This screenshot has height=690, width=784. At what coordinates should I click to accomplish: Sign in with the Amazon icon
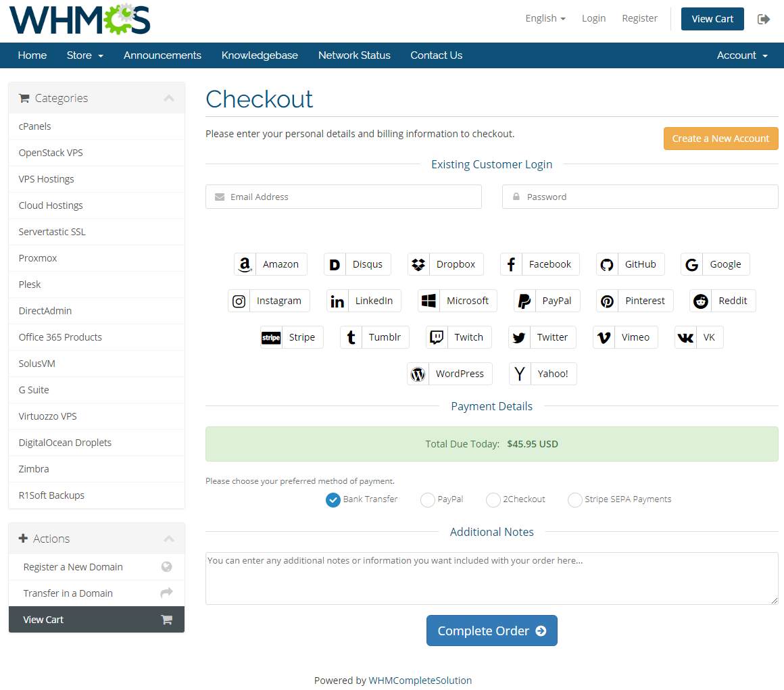click(245, 264)
